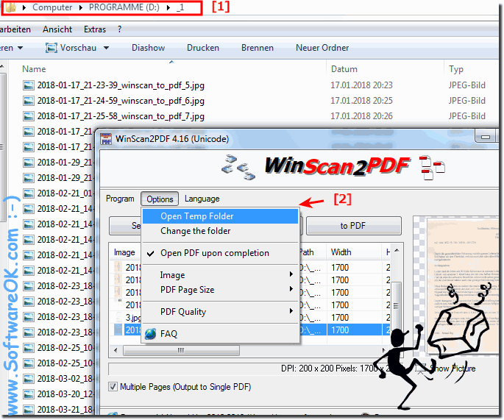Click Diashow in Explorer toolbar

point(148,48)
